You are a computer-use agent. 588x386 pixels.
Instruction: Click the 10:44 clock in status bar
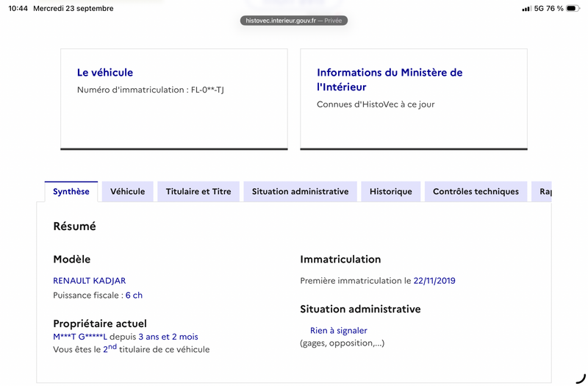click(18, 8)
